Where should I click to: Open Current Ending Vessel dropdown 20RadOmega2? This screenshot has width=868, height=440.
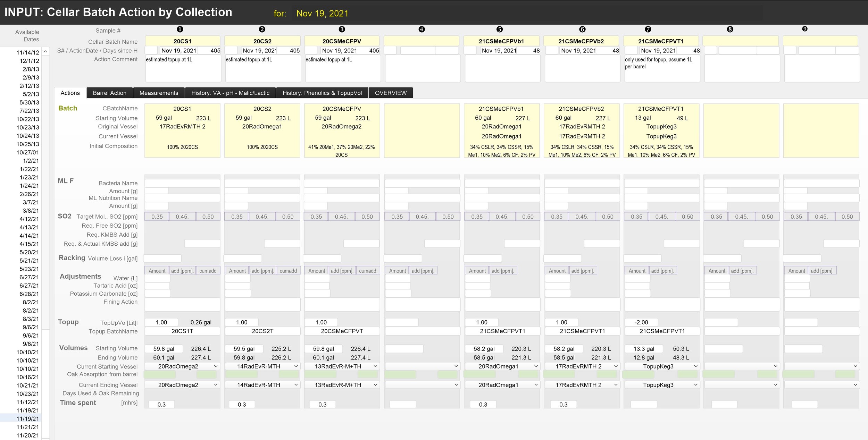click(182, 385)
